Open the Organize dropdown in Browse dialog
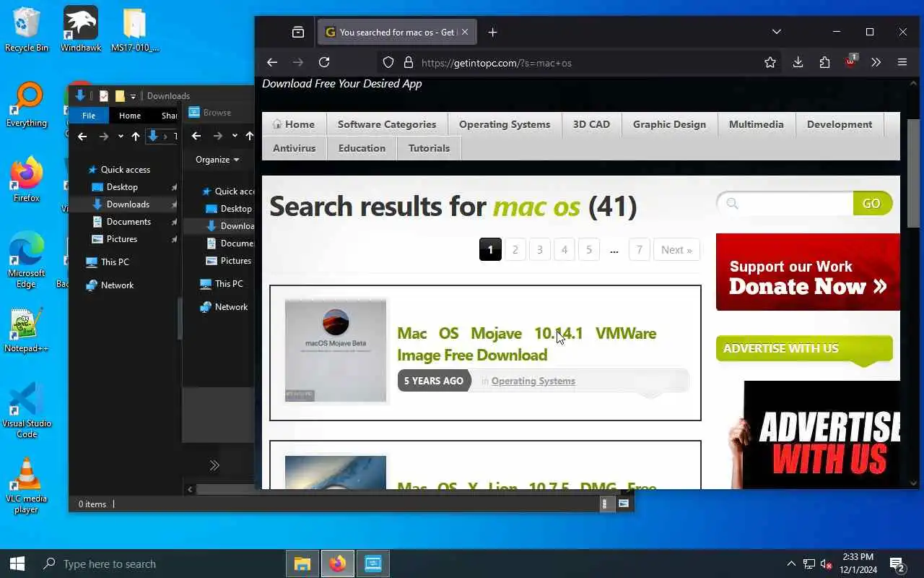This screenshot has width=924, height=578. coord(217,160)
